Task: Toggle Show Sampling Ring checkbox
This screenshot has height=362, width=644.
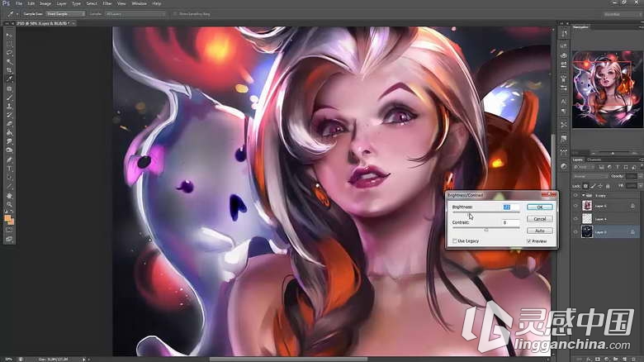Action: 175,14
